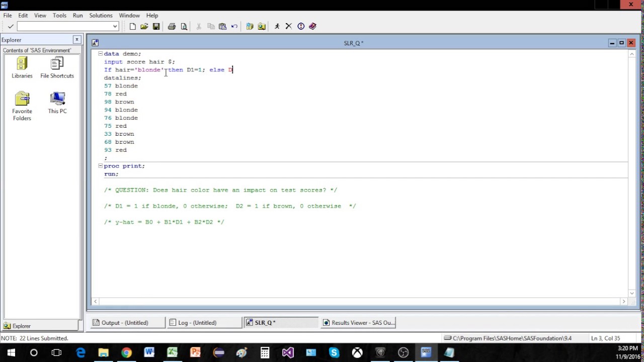Save the program with the floppy icon
The width and height of the screenshot is (644, 362).
click(x=156, y=26)
